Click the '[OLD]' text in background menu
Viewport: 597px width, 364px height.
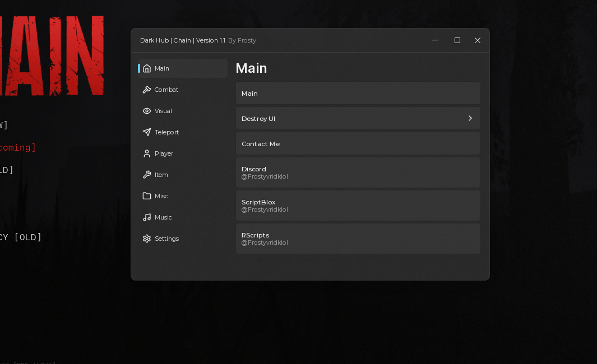[x=28, y=237]
